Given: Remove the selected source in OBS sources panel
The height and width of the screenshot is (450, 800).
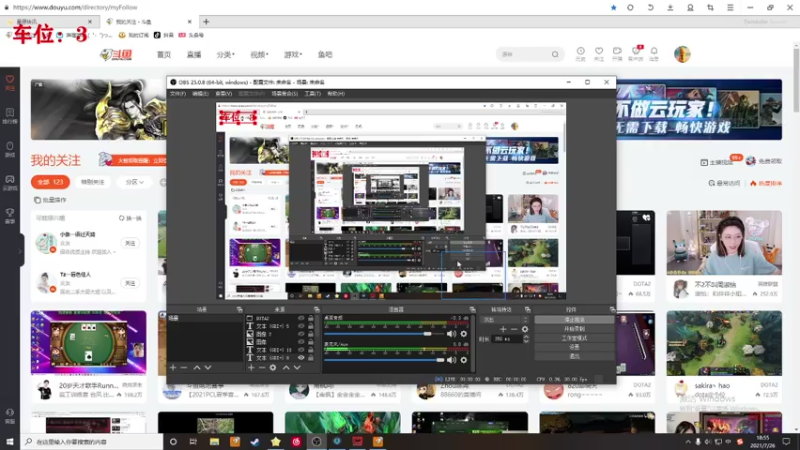Looking at the screenshot, I should click(262, 367).
